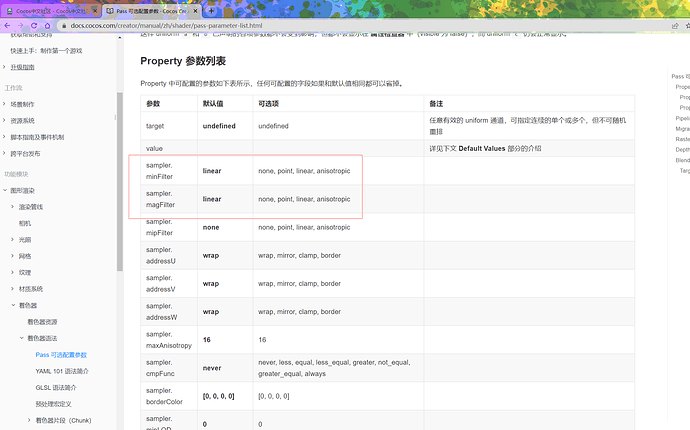
Task: Open a new tab with plus button
Action: pyautogui.click(x=212, y=11)
